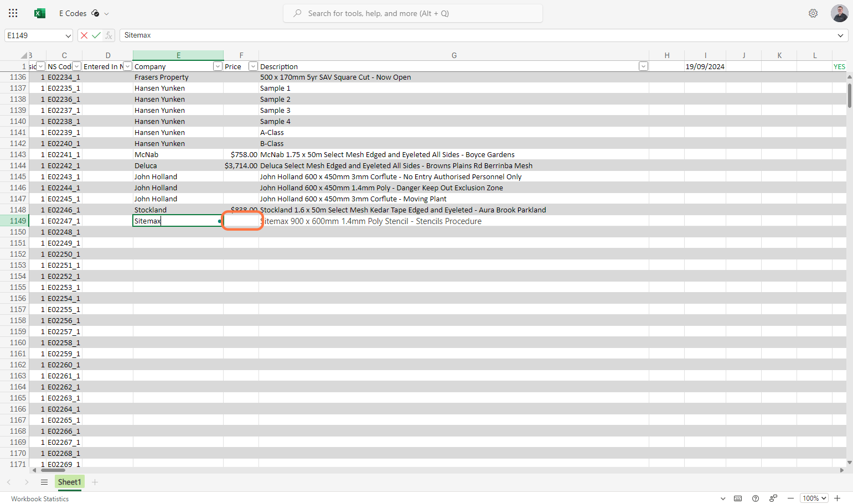Screen dimensions: 853x504
Task: Open the Description column filter dropdown
Action: (643, 66)
